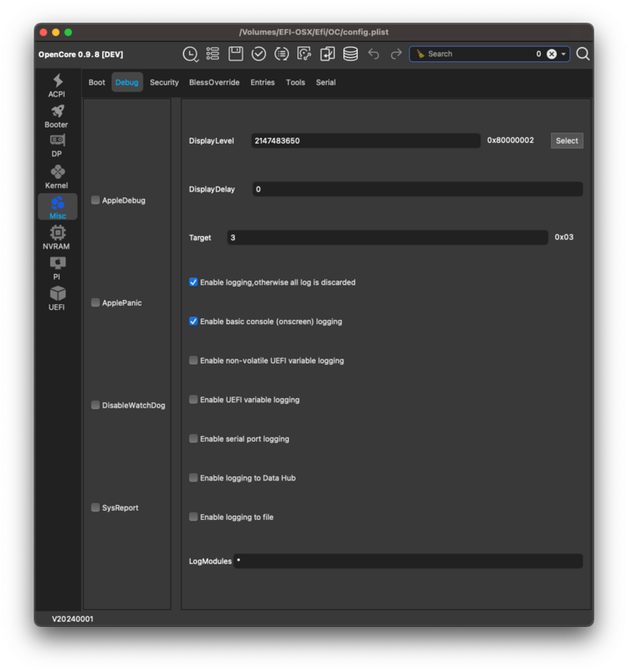Screen dimensions: 628x672
Task: Toggle the DisableWatchDog checkbox
Action: pos(96,406)
